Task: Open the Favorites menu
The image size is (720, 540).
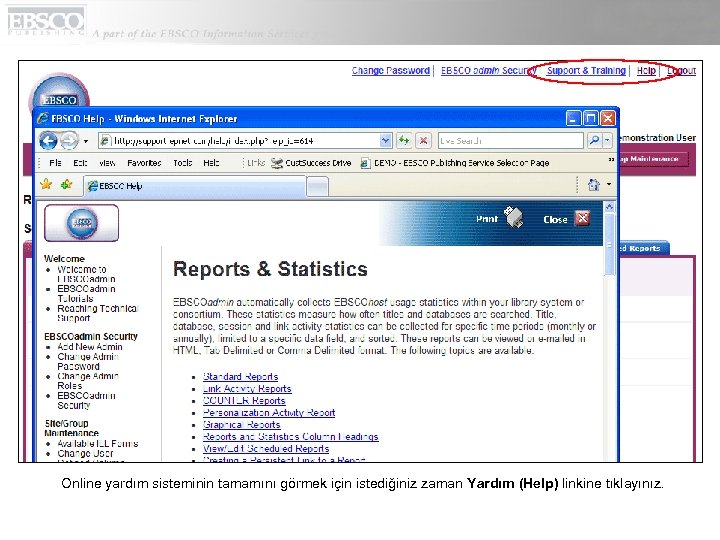Action: point(144,163)
